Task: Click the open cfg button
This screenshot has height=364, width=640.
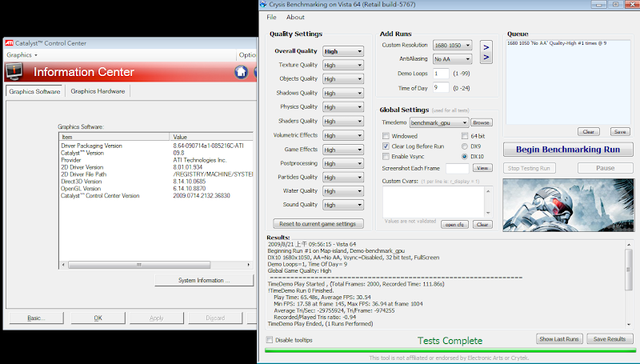Action: click(454, 225)
